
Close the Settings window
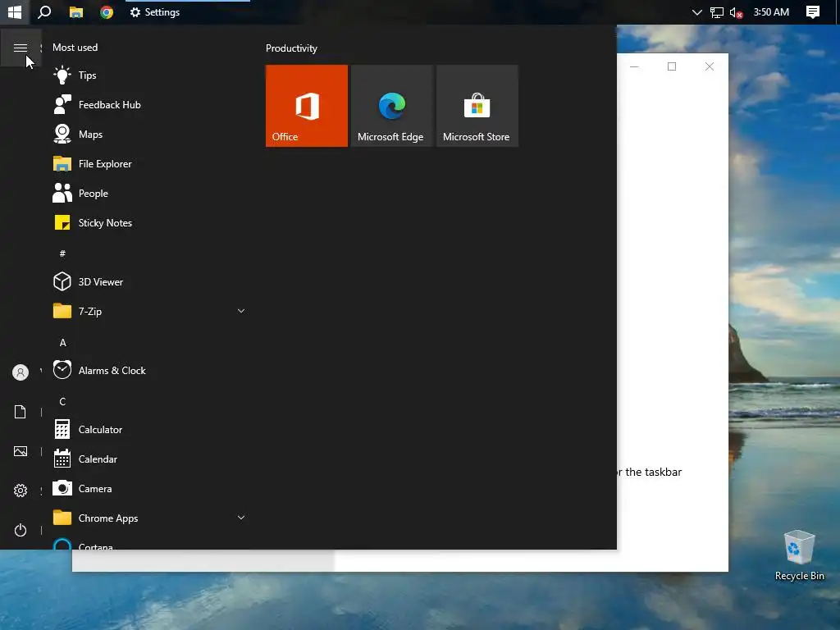coord(710,66)
